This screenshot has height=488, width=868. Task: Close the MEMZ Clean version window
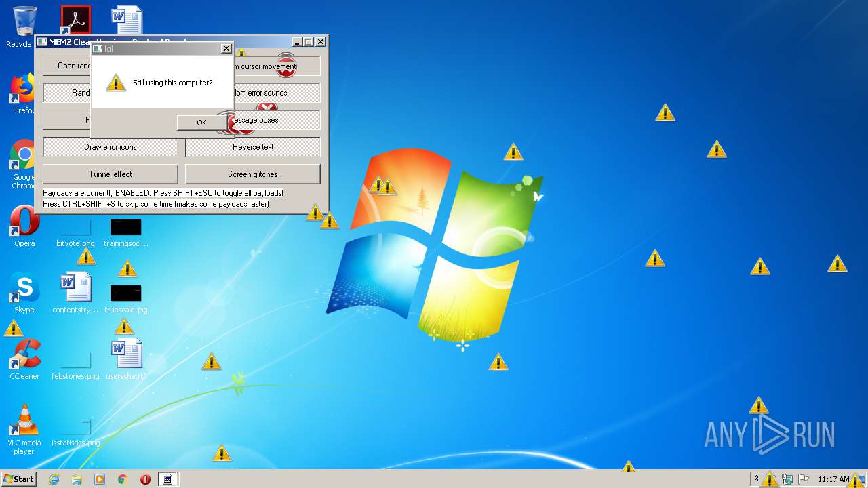point(321,42)
